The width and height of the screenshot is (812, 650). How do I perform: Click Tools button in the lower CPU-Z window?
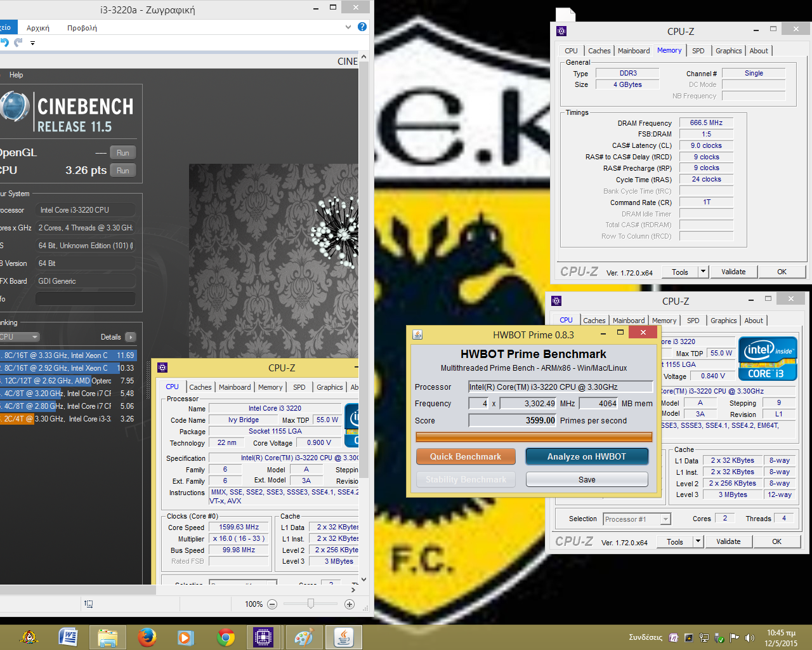(675, 541)
